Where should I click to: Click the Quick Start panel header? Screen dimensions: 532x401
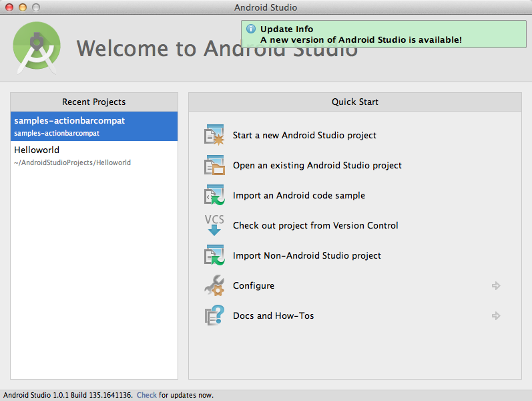[355, 102]
